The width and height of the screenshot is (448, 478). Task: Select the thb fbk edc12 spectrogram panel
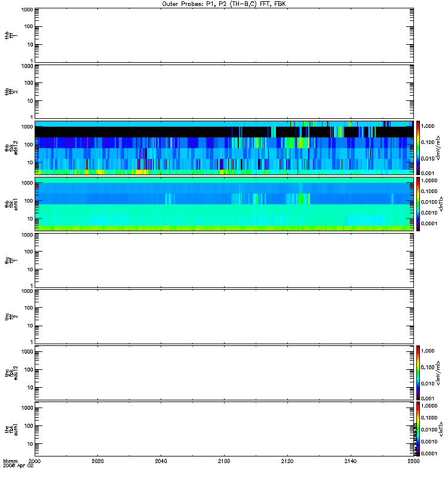(225, 148)
